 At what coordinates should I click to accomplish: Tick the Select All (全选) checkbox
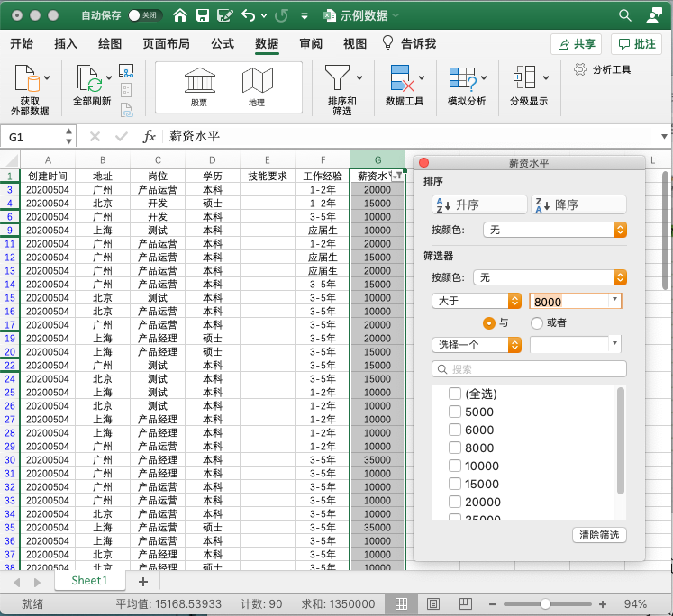455,394
